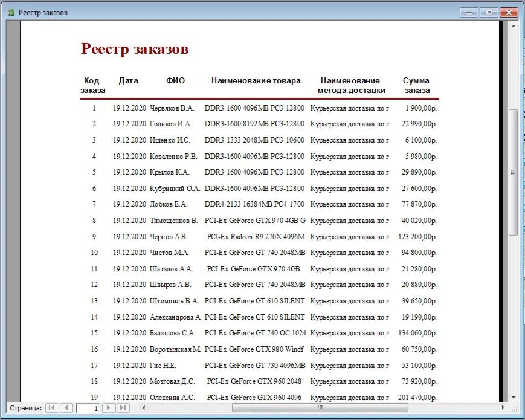Image resolution: width=525 pixels, height=420 pixels.
Task: Select the customer name Червяков В.А.
Action: [x=172, y=108]
